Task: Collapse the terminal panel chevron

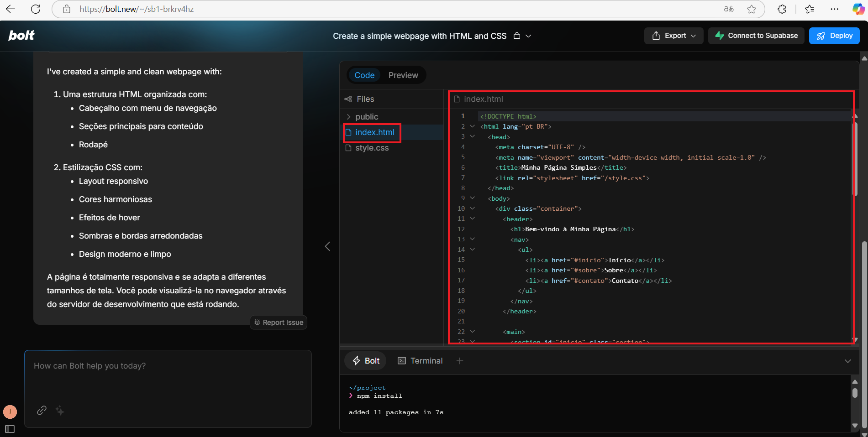Action: tap(847, 361)
